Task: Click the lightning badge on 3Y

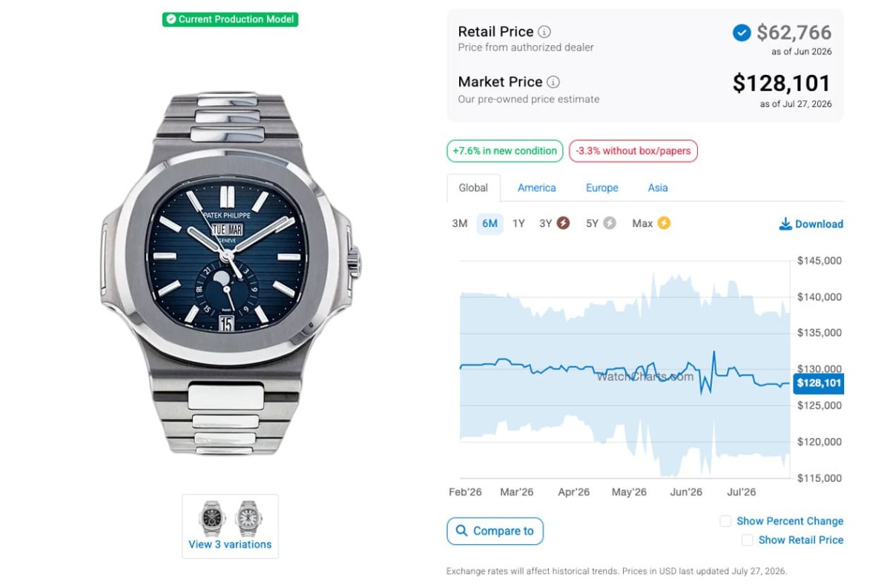Action: [564, 223]
